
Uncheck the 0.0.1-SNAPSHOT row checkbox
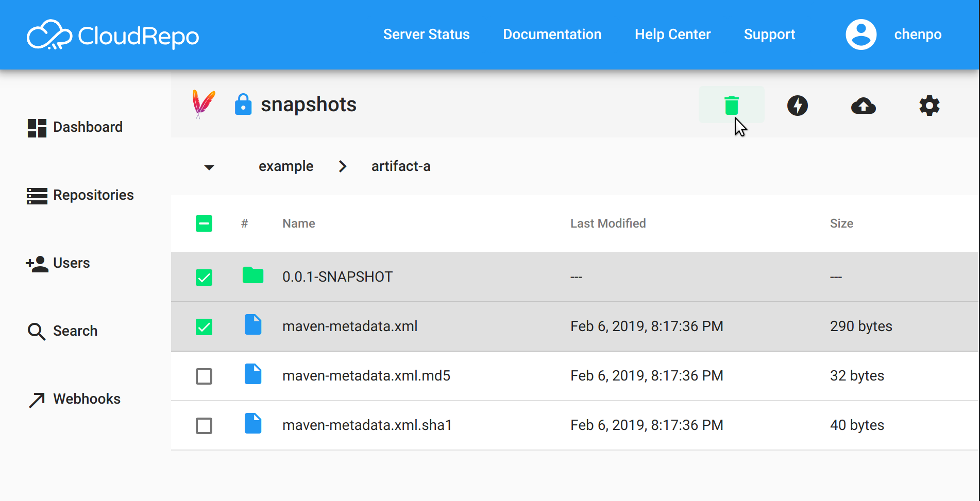point(204,277)
